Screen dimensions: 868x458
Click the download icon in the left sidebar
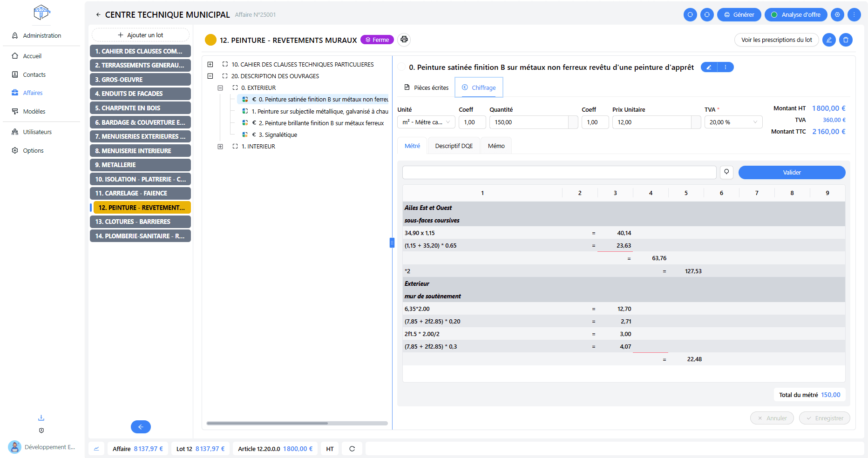click(41, 418)
